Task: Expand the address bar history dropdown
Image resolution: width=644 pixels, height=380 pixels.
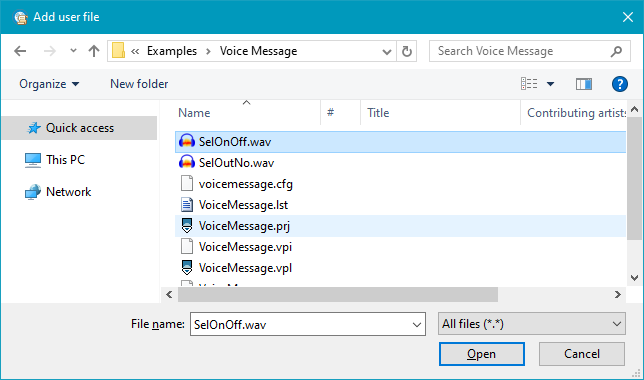Action: click(x=386, y=51)
